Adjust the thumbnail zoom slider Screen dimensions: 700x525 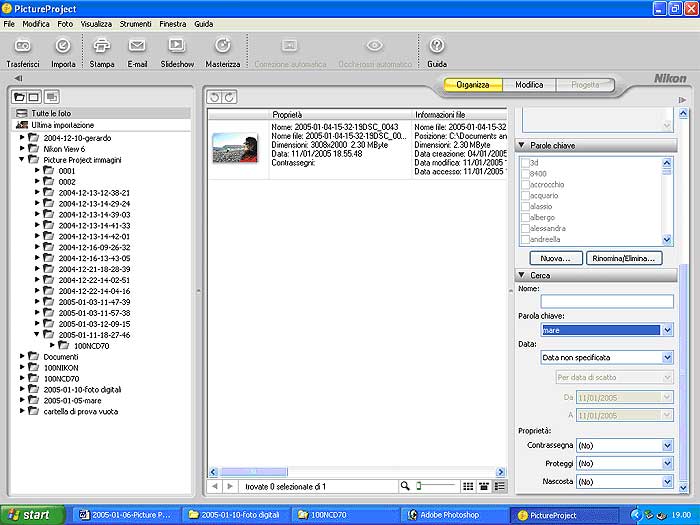coord(419,486)
